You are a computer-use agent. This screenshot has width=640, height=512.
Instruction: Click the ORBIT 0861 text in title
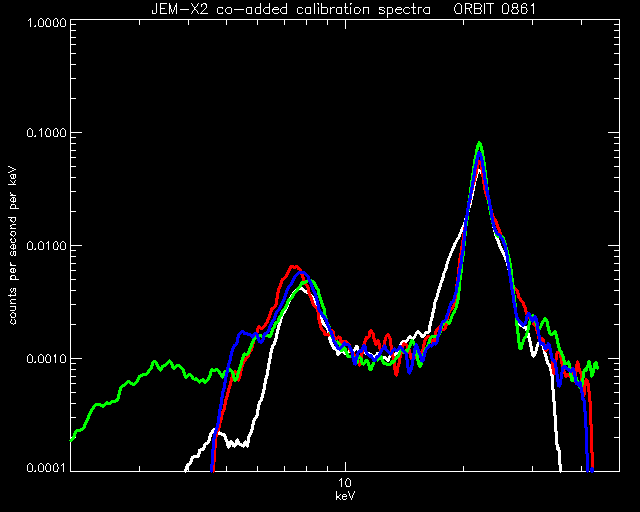point(494,9)
